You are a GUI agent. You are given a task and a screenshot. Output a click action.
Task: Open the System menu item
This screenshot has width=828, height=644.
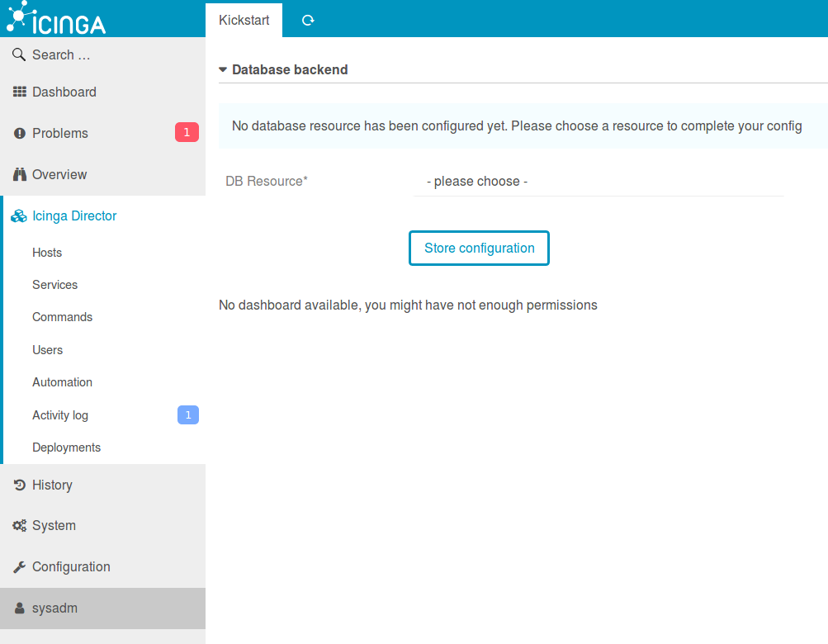click(103, 526)
